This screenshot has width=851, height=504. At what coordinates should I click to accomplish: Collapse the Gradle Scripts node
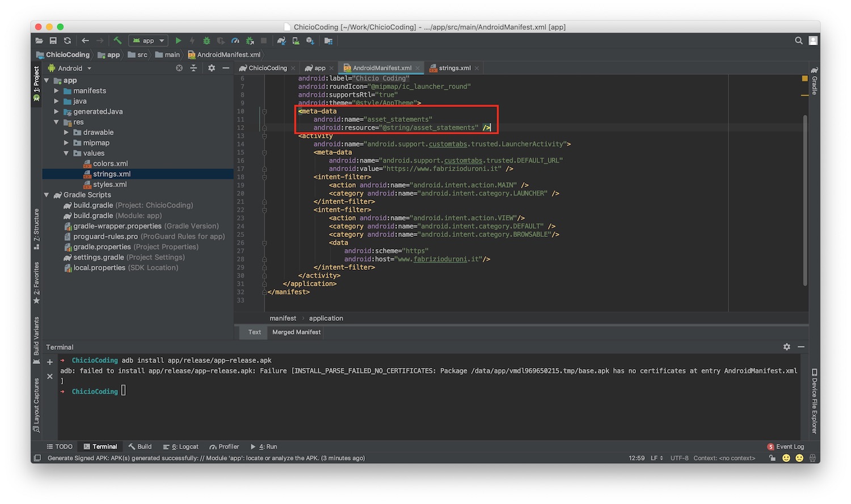[47, 195]
